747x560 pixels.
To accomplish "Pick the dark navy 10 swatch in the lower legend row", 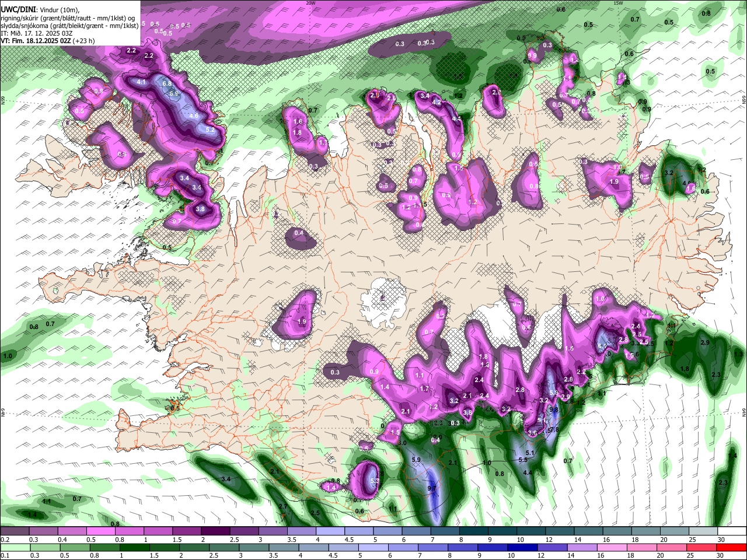I will [522, 547].
